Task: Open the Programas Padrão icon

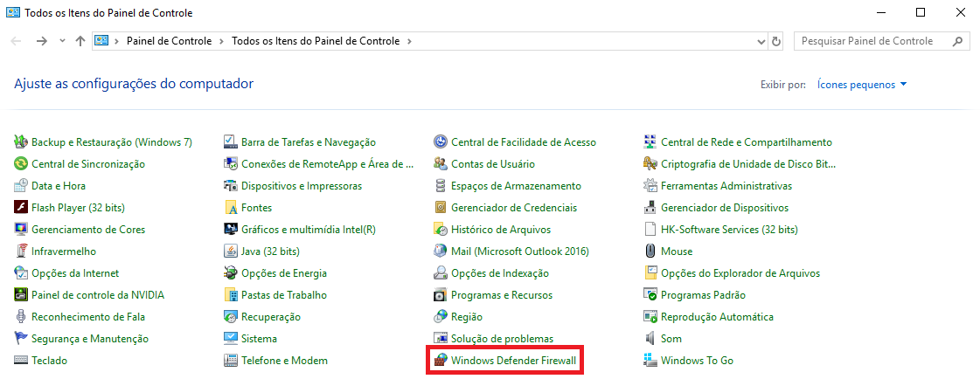Action: coord(650,295)
